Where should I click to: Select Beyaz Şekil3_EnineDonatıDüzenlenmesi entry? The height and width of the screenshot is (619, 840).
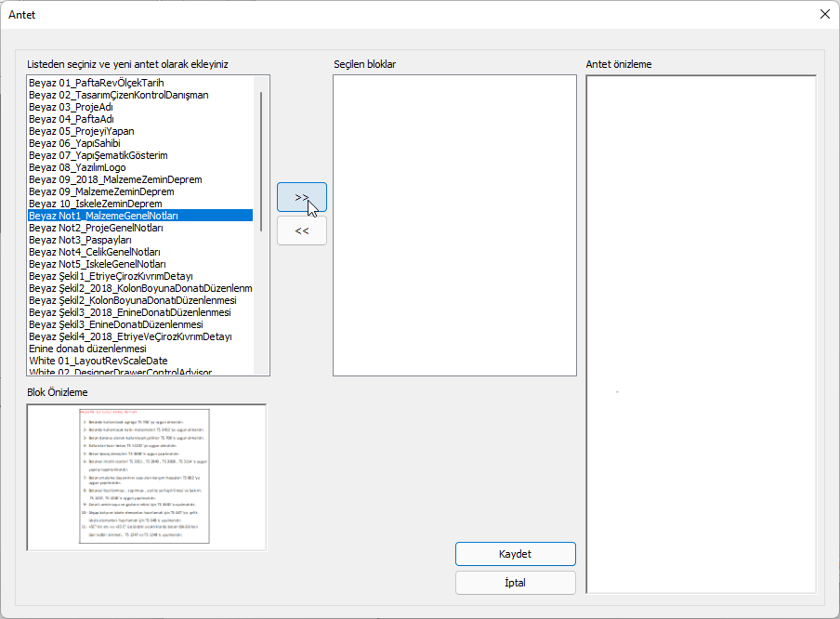tap(139, 324)
